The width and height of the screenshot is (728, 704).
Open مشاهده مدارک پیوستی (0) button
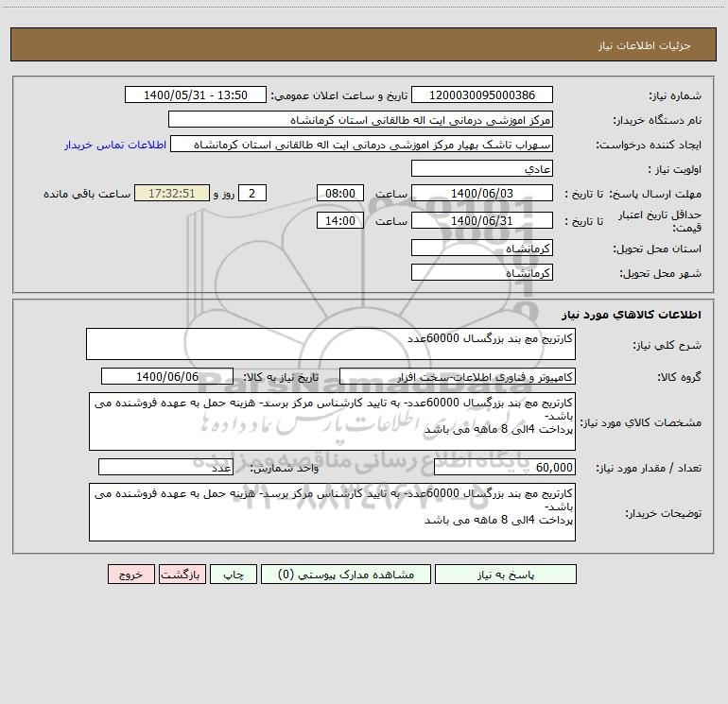[x=346, y=574]
